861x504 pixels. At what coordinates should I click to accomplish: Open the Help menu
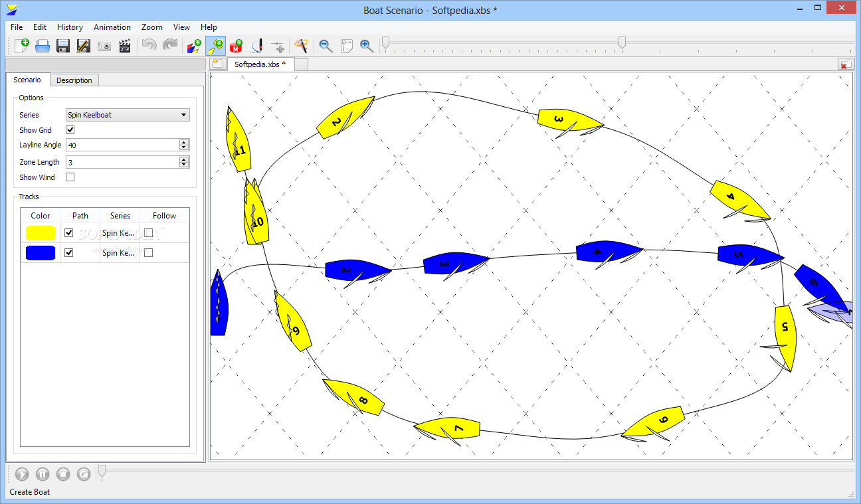209,27
